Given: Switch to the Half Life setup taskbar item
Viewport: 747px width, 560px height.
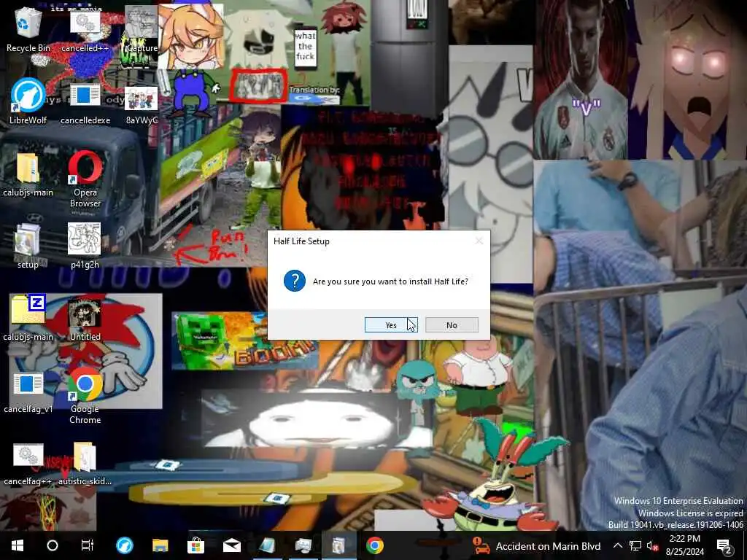Looking at the screenshot, I should (338, 545).
